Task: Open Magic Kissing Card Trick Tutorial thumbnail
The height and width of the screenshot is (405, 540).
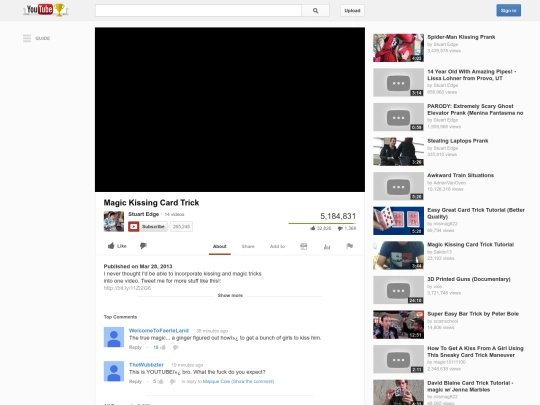Action: pos(398,255)
